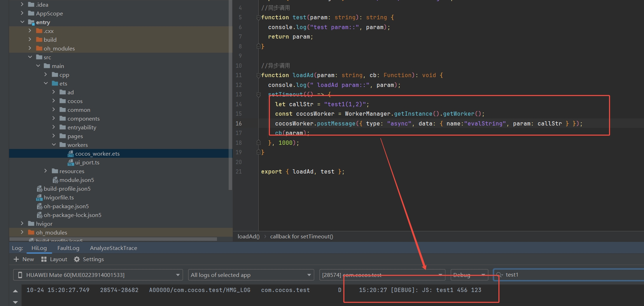
Task: Toggle the fold marker at line 8
Action: (259, 46)
